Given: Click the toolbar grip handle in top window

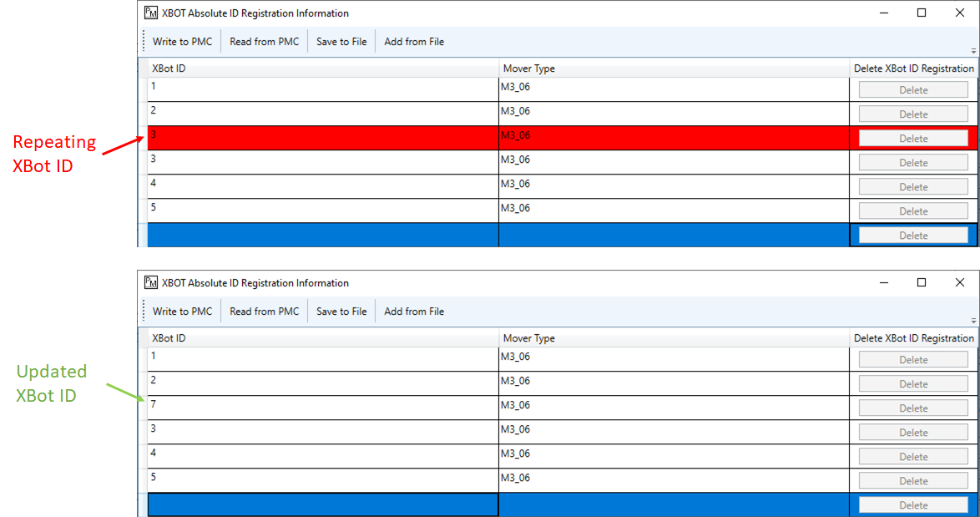Looking at the screenshot, I should point(144,42).
